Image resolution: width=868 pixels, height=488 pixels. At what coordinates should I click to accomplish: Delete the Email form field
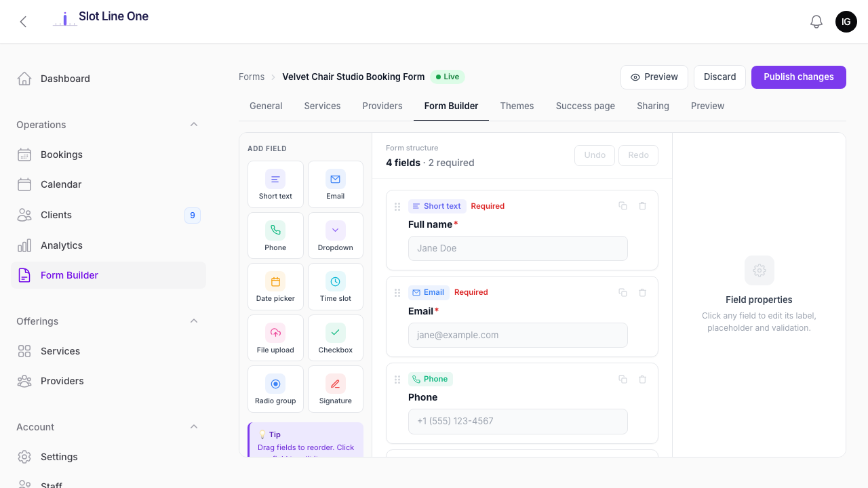[x=642, y=292]
